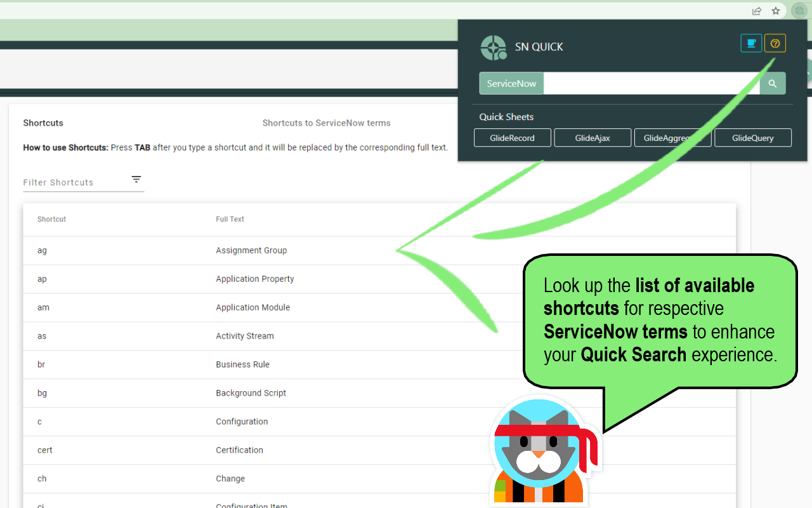Image resolution: width=812 pixels, height=508 pixels.
Task: Select the 'Background Script' cell
Action: pyautogui.click(x=251, y=393)
